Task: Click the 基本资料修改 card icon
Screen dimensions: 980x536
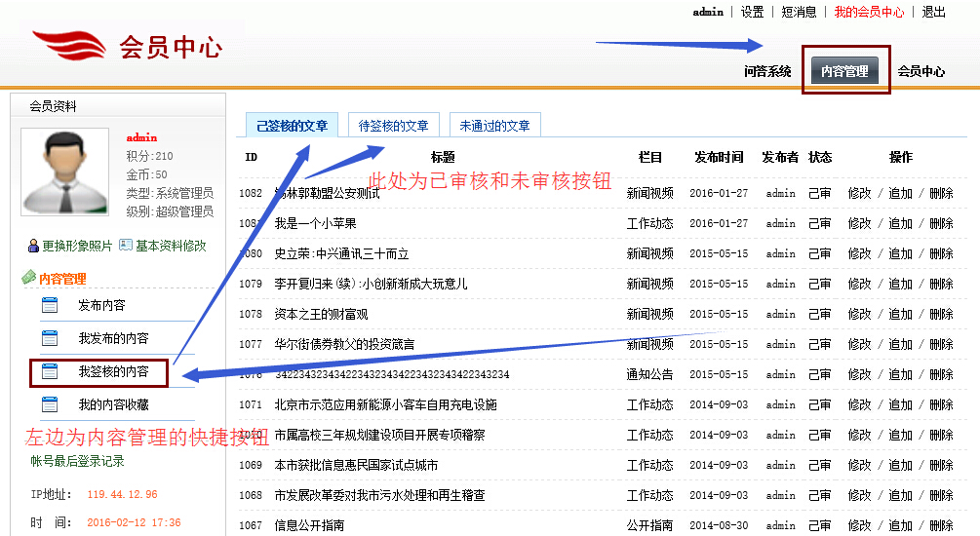Action: 125,246
